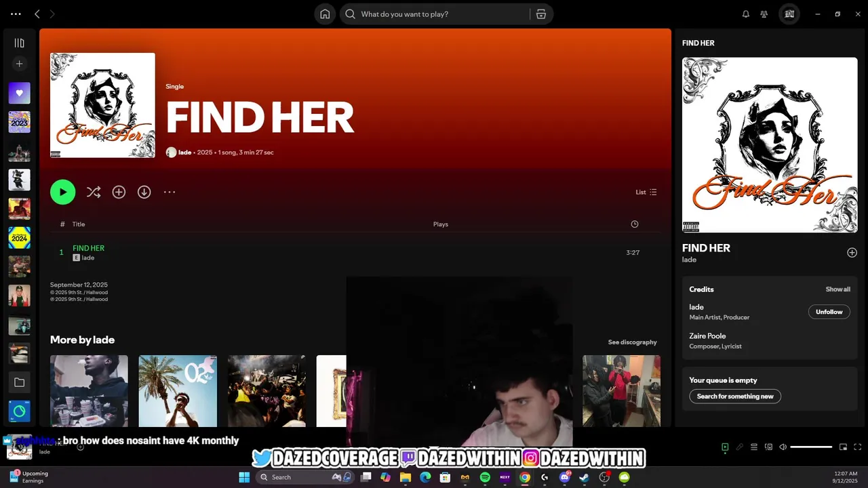Open the last album card with two people
868x488 pixels.
click(x=621, y=391)
